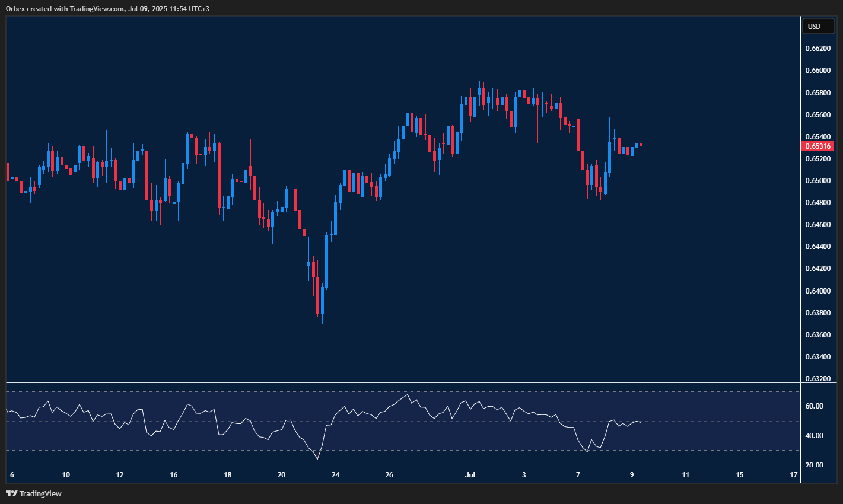Click the 0.65400 price scale value

pos(818,136)
